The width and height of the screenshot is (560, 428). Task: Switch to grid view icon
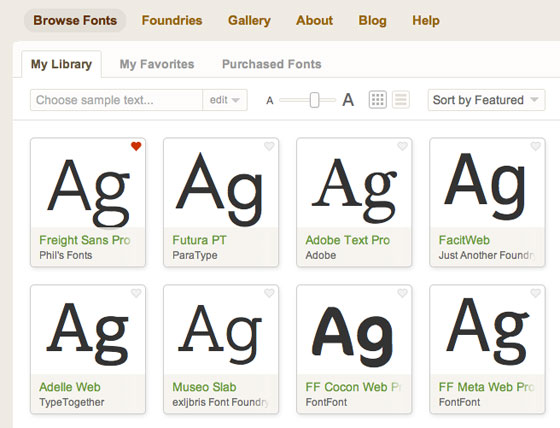coord(378,100)
